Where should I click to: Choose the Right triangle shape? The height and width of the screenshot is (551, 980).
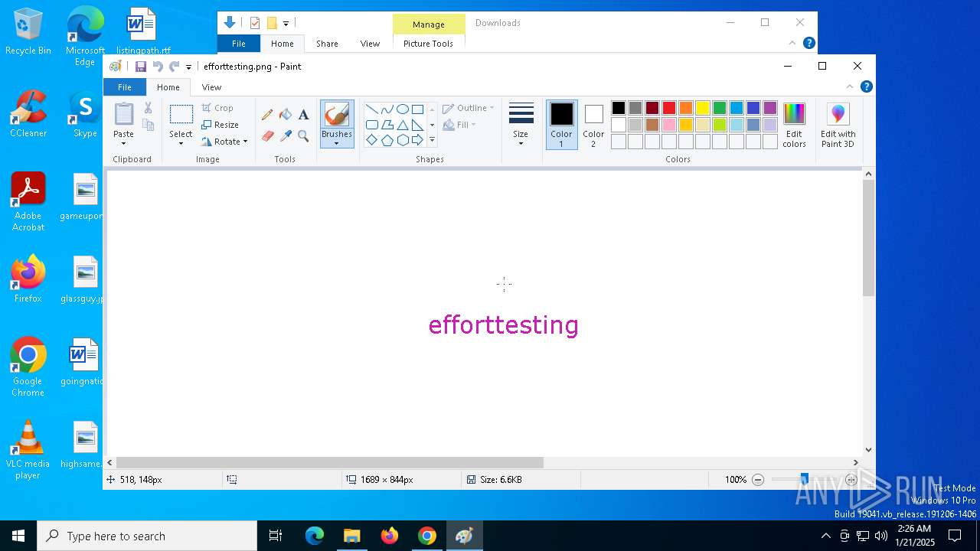tap(417, 125)
